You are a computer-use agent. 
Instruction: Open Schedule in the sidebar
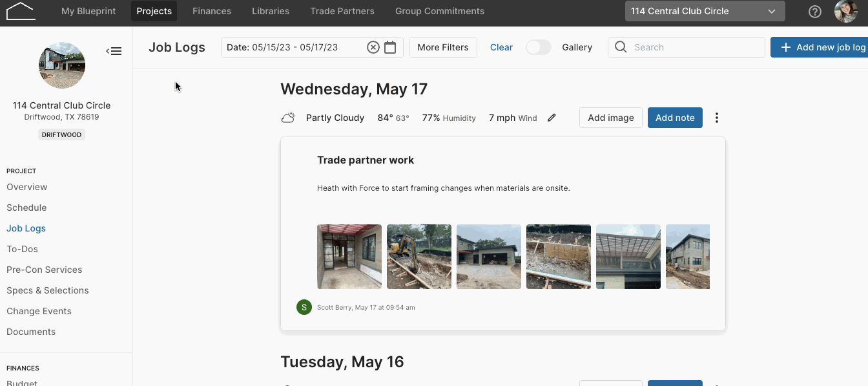tap(26, 208)
